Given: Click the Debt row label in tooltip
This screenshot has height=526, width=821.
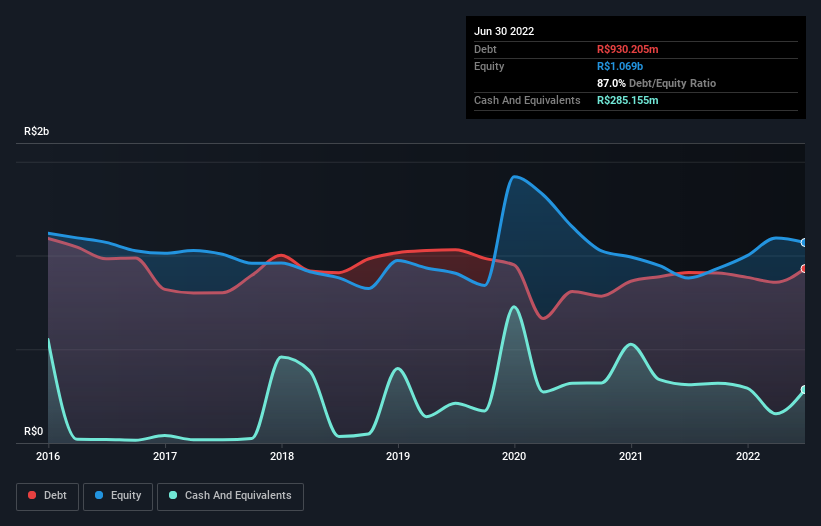Looking at the screenshot, I should 485,49.
